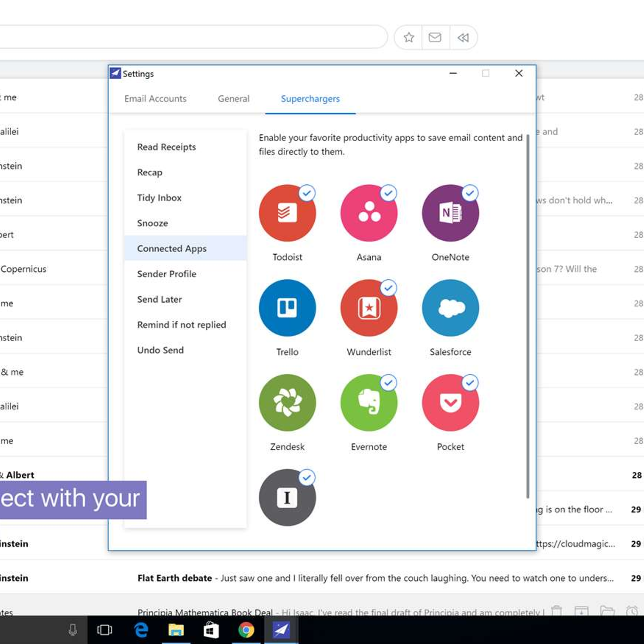Minimize the Settings window

click(453, 73)
